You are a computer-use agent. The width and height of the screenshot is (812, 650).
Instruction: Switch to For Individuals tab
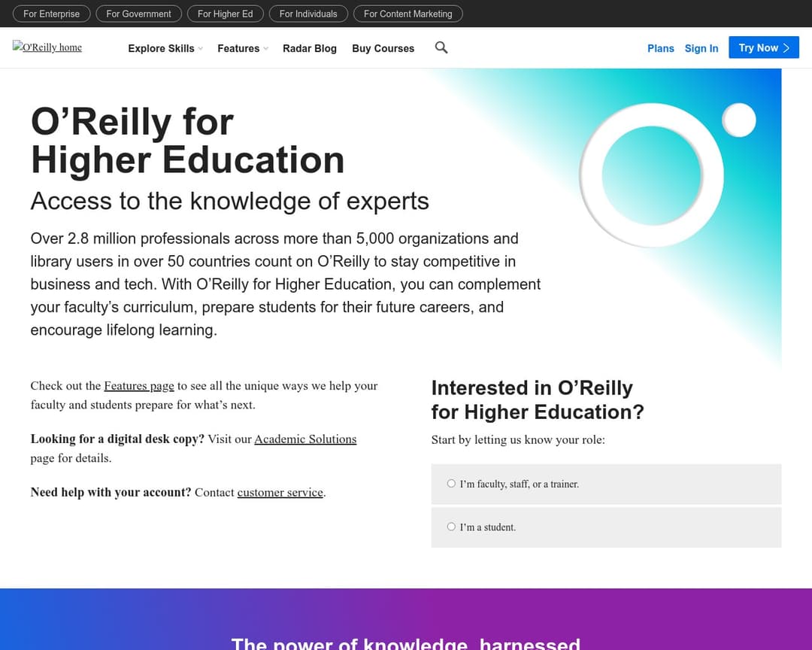click(x=308, y=14)
